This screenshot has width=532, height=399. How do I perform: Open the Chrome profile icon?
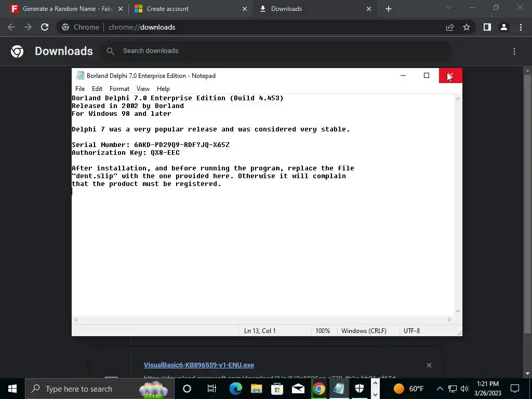click(x=504, y=27)
